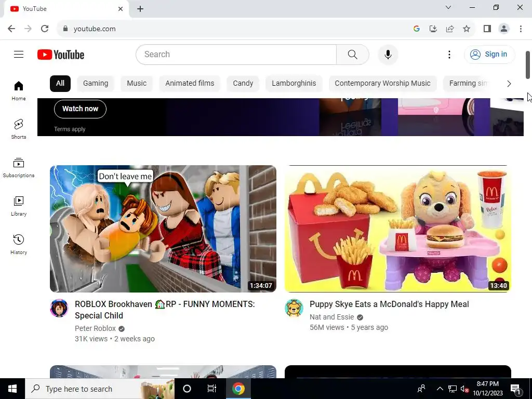Click the magnifier search button
The image size is (532, 399).
coord(353,54)
